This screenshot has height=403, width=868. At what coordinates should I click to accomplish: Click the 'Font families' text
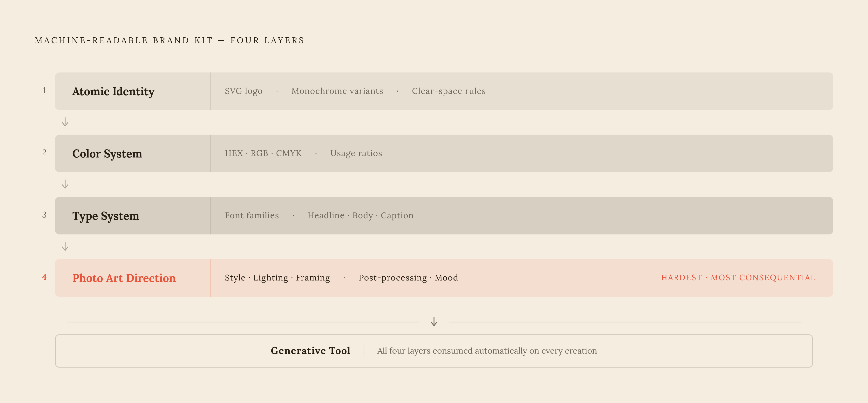pos(252,215)
